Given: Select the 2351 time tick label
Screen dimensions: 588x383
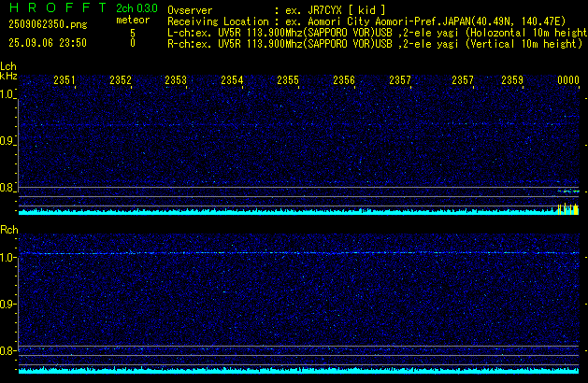Looking at the screenshot, I should [65, 80].
